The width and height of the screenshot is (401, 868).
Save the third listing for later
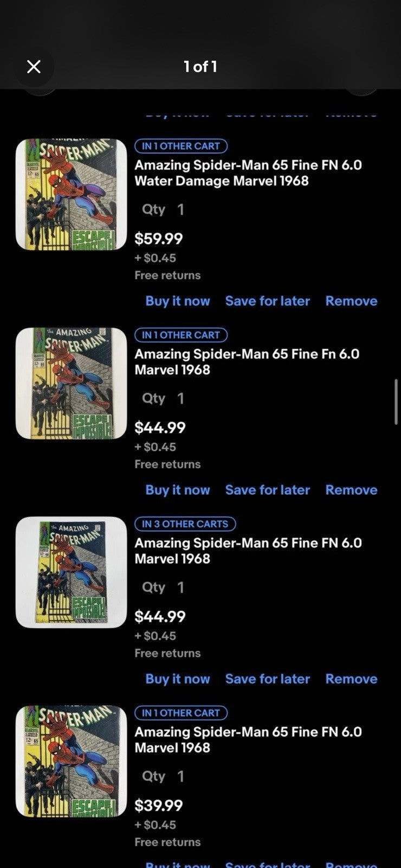point(267,679)
